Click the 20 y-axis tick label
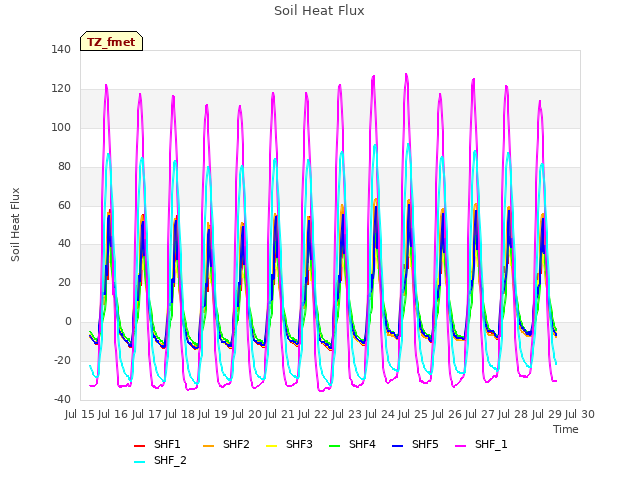640x480 pixels. click(x=64, y=282)
